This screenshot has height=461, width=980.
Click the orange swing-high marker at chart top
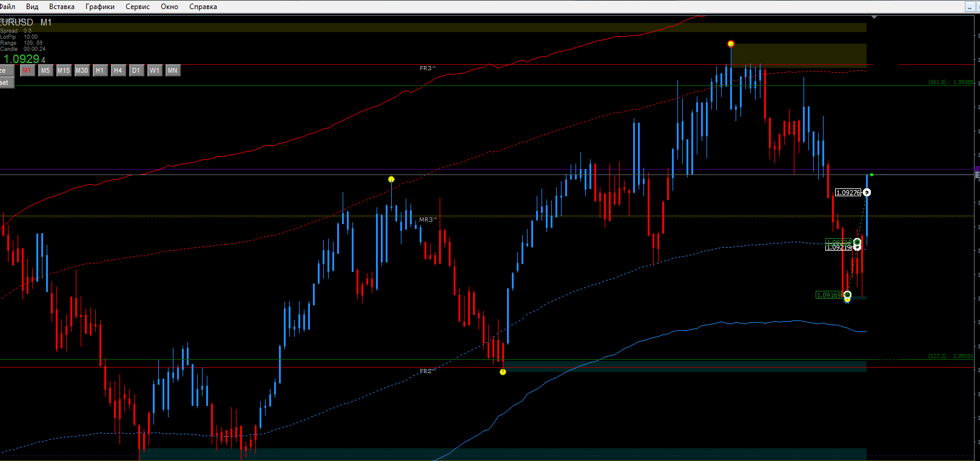tap(731, 44)
